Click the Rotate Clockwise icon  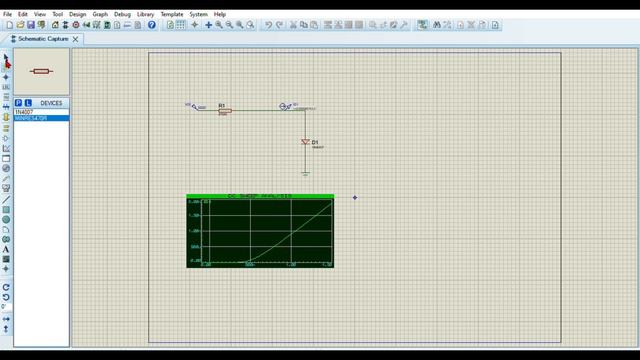click(6, 287)
